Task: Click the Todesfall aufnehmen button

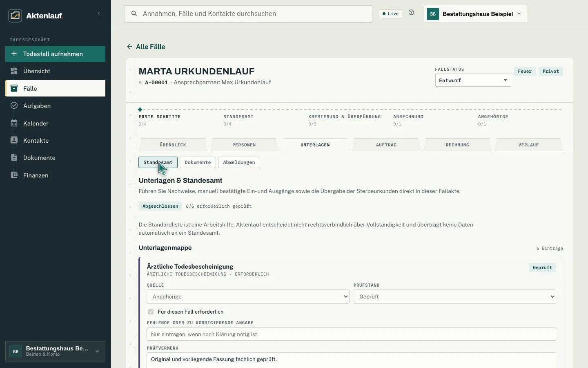Action: (x=55, y=54)
